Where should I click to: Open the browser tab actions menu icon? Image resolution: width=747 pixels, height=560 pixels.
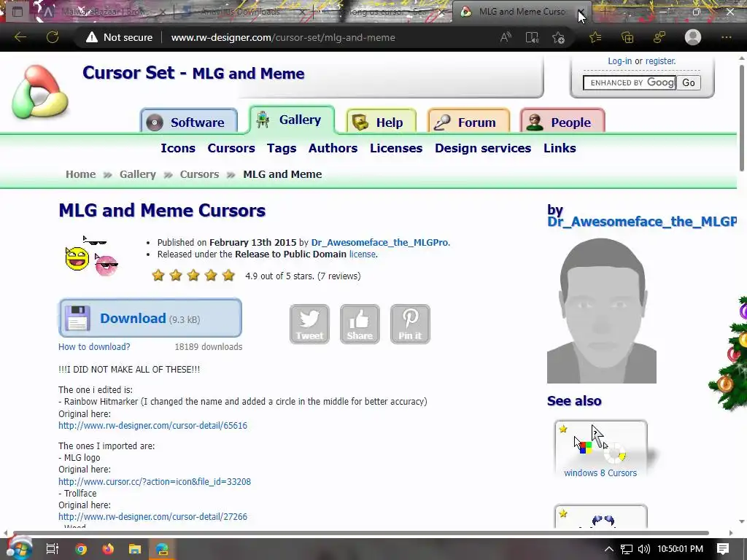click(18, 12)
